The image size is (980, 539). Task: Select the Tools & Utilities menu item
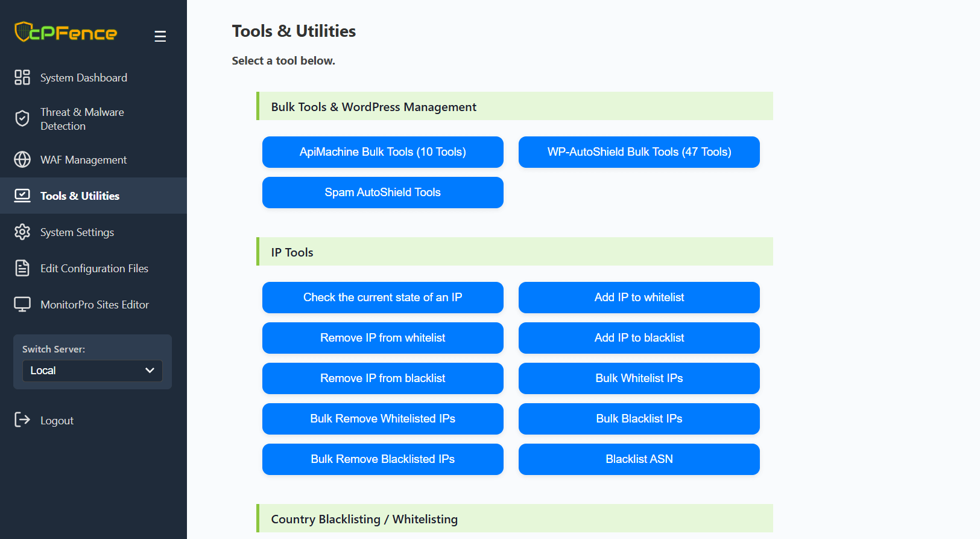(93, 196)
